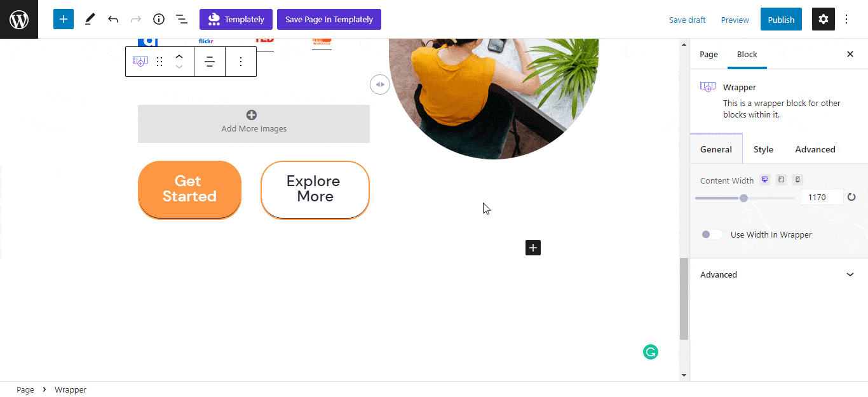868x397 pixels.
Task: Click the WordPress logo icon
Action: click(19, 19)
